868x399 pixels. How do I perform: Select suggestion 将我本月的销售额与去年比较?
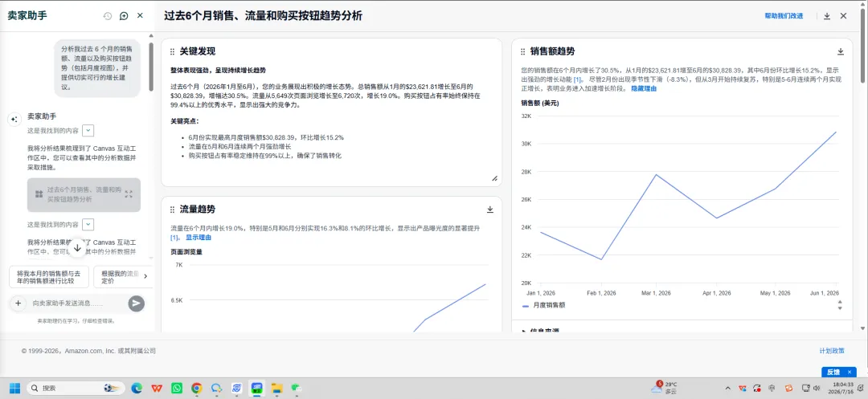click(x=49, y=277)
